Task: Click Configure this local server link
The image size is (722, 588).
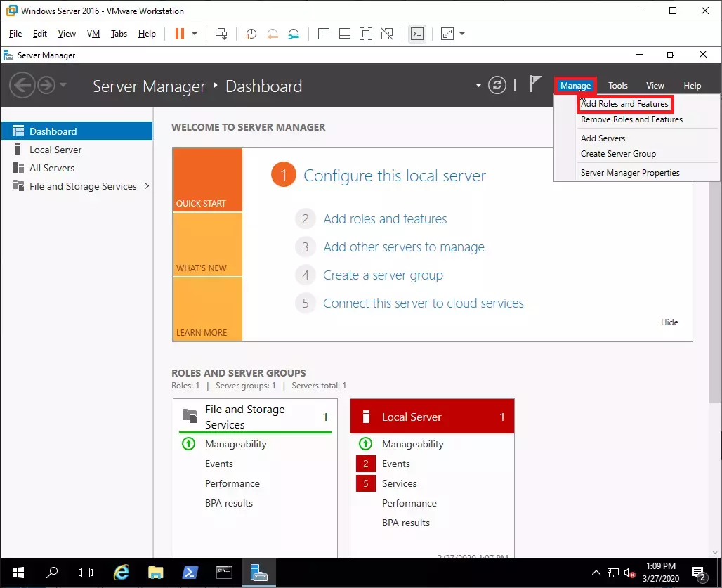Action: pos(395,176)
